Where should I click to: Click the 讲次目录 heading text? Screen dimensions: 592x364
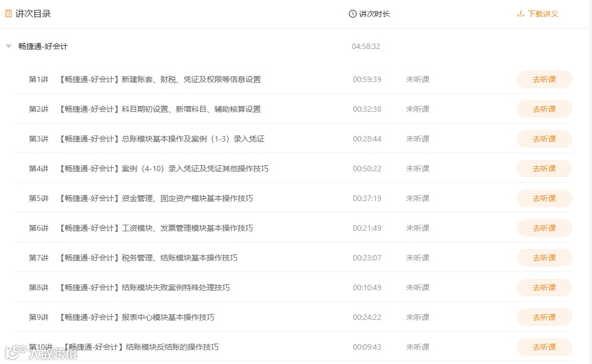[33, 14]
